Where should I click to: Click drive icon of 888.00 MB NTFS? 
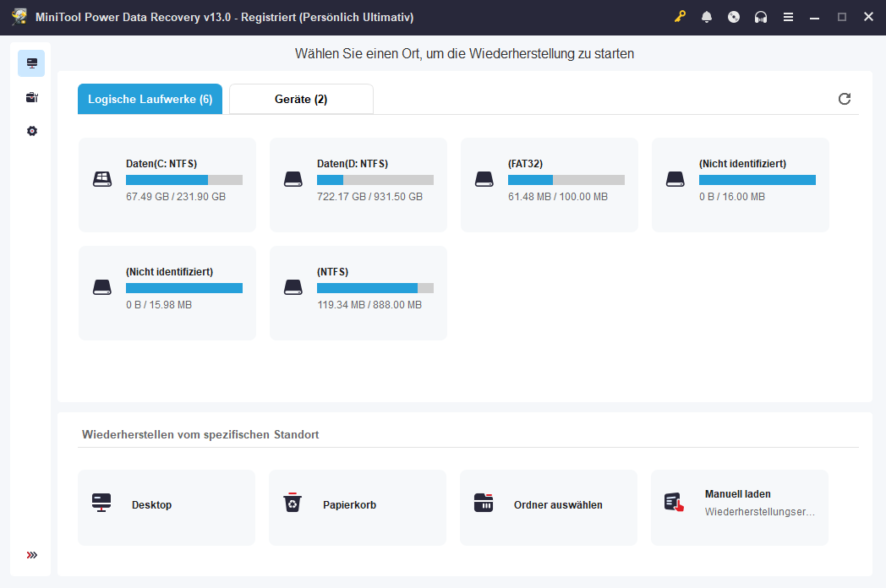(293, 287)
